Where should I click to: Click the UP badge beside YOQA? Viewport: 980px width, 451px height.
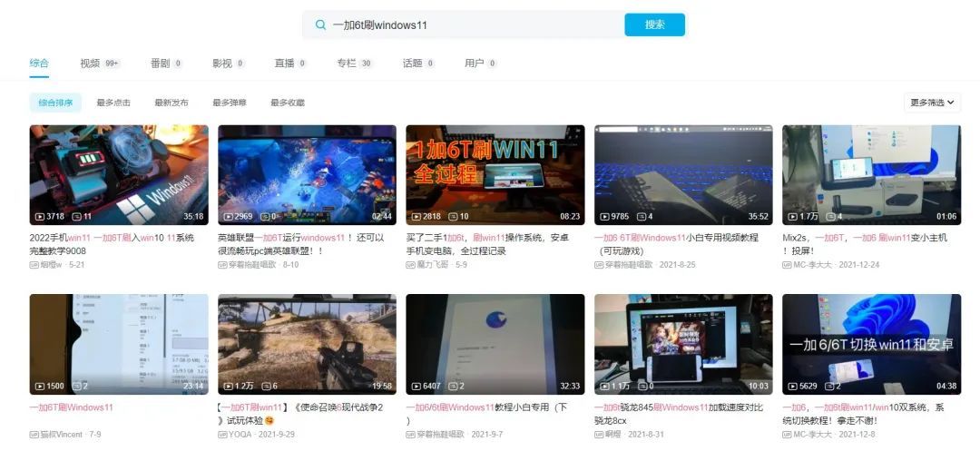point(222,434)
